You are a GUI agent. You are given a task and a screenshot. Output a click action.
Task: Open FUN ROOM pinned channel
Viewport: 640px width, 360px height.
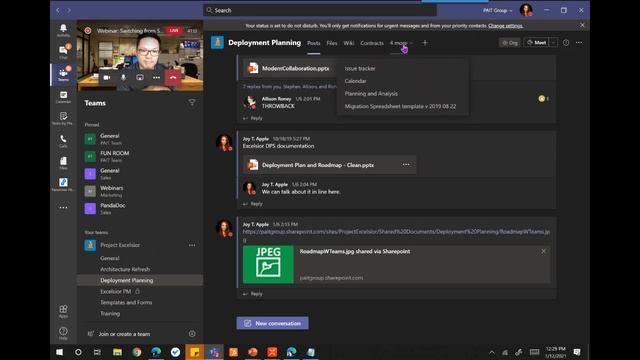[x=115, y=156]
